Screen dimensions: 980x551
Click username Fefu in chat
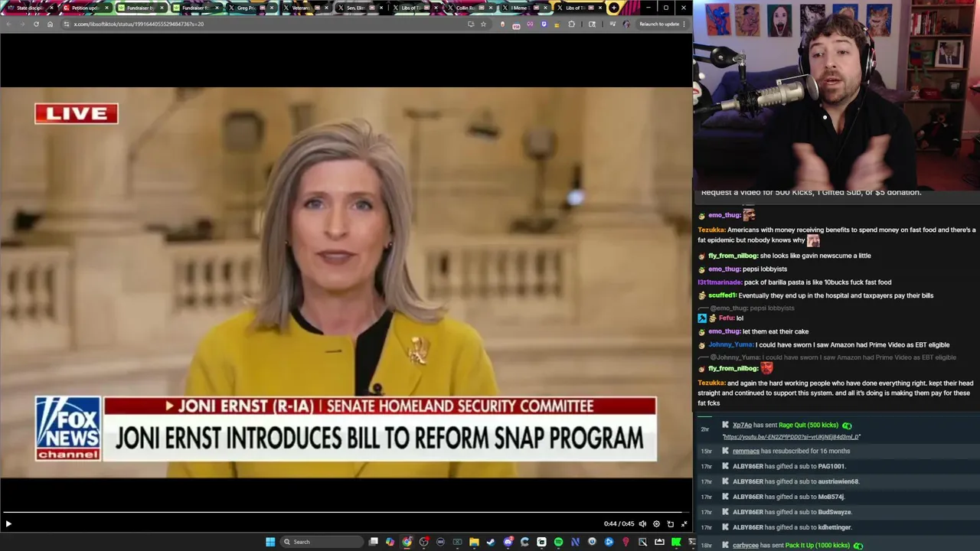tap(726, 318)
